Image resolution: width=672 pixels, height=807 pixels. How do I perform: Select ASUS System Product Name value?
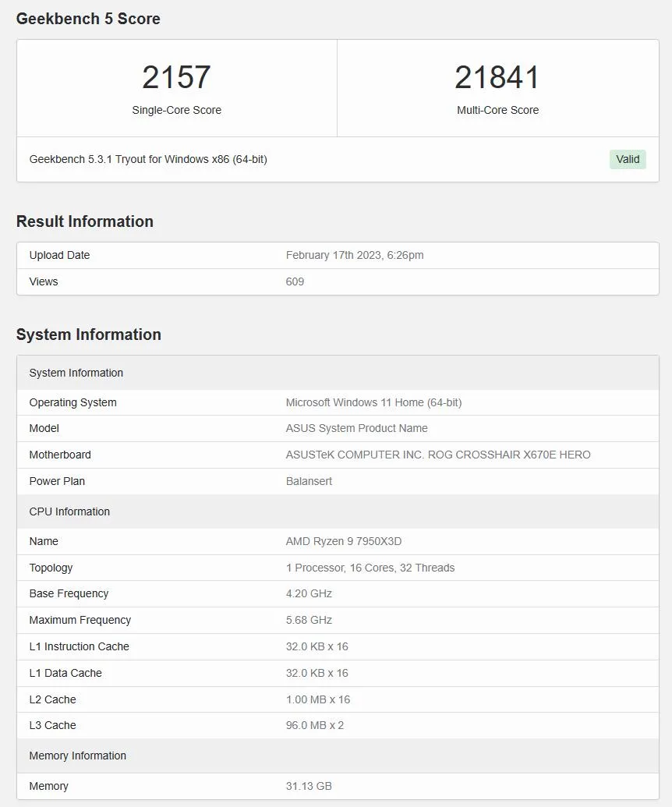point(356,428)
